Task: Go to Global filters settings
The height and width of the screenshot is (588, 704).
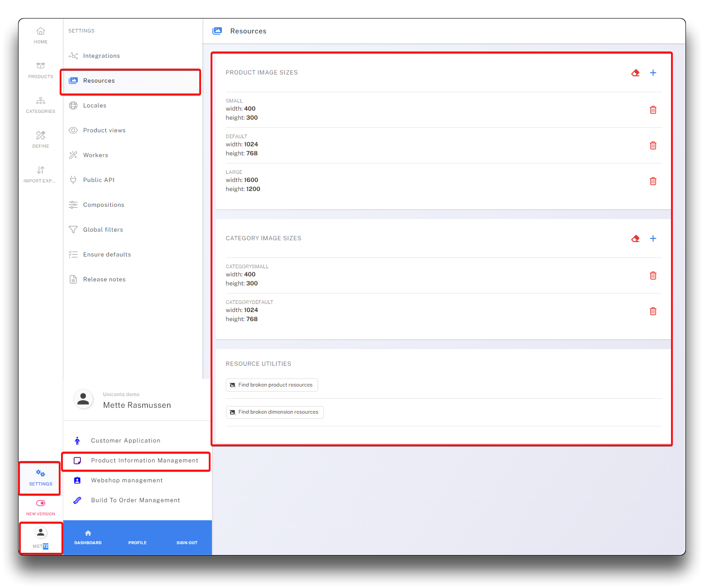Action: point(103,230)
